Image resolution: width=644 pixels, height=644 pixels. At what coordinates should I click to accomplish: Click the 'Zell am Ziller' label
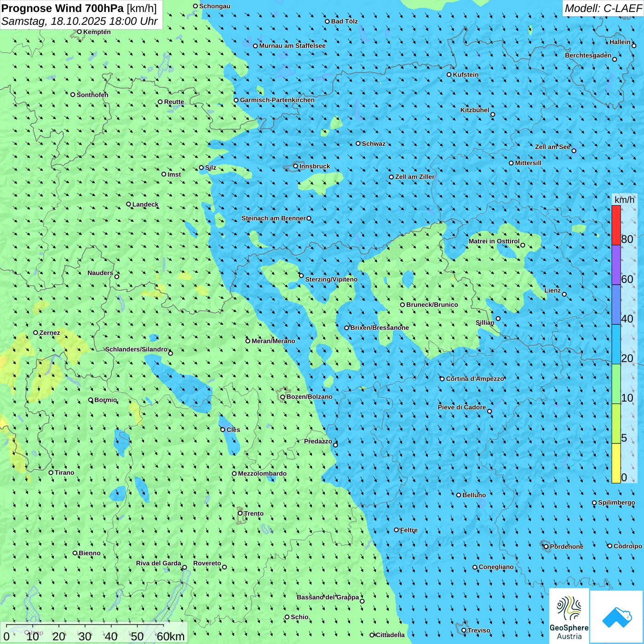(414, 177)
